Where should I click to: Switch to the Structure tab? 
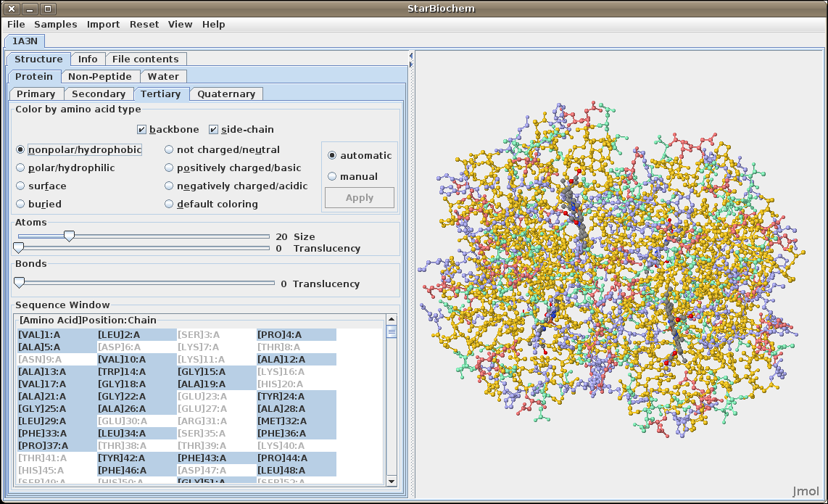[38, 59]
